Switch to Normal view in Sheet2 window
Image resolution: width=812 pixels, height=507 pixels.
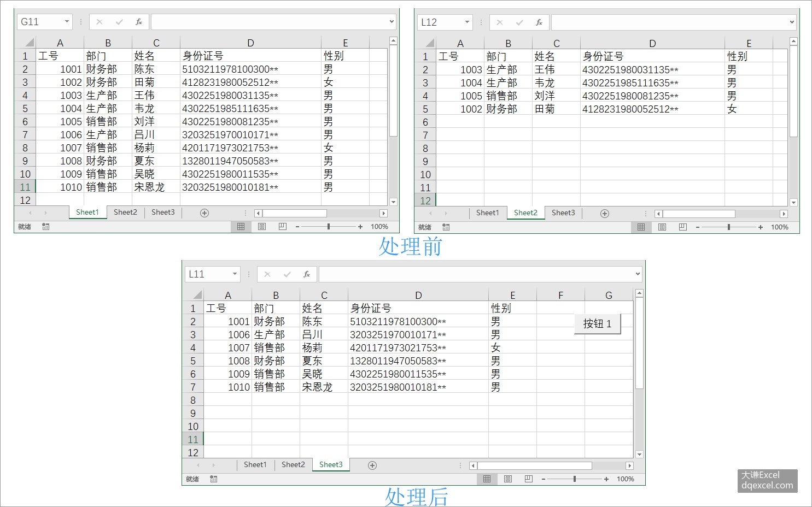pyautogui.click(x=641, y=227)
